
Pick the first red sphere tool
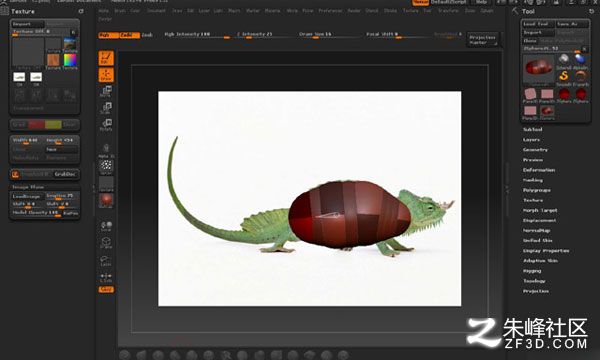point(564,94)
